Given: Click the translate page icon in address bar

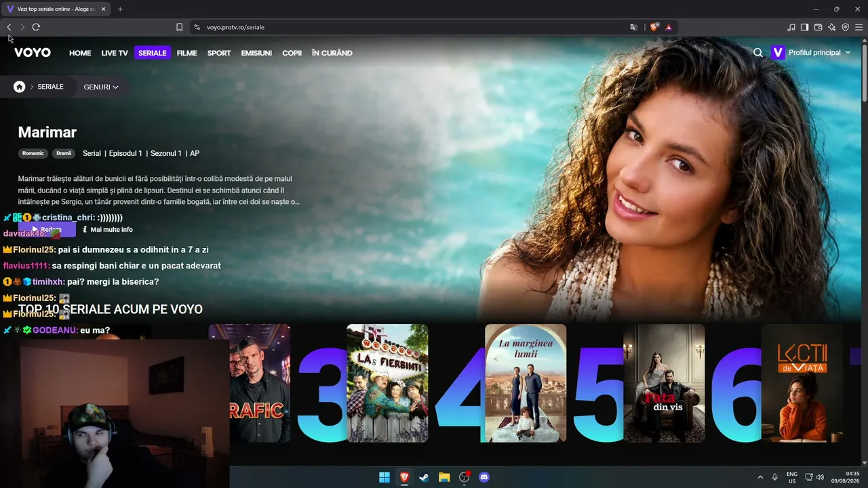Looking at the screenshot, I should click(634, 27).
